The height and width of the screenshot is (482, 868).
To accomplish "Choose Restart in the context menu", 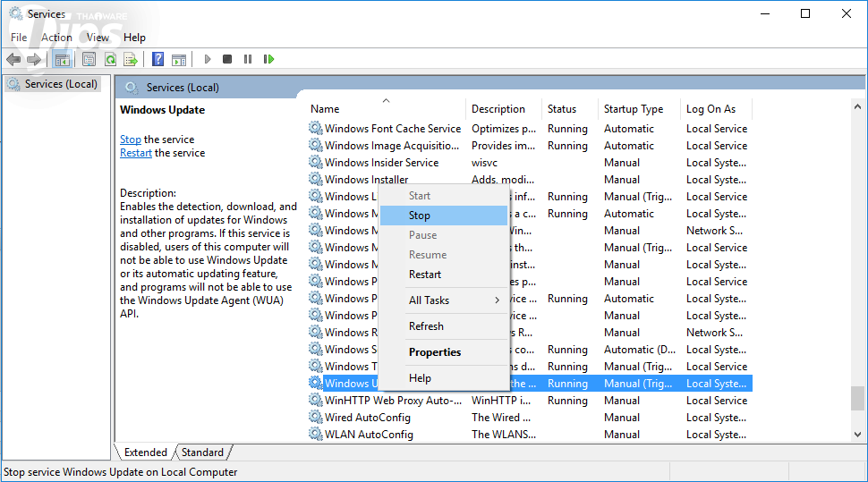I will [x=444, y=275].
